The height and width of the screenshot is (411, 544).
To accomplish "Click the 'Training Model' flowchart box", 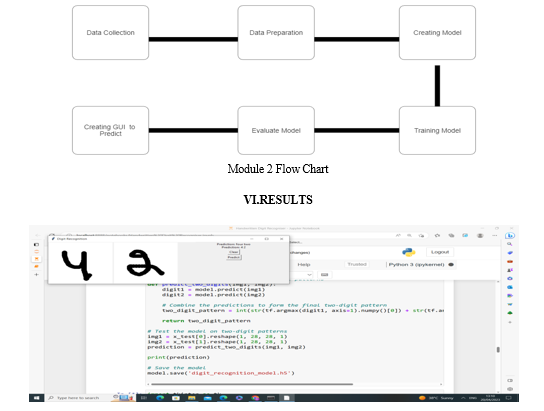I will 437,130.
